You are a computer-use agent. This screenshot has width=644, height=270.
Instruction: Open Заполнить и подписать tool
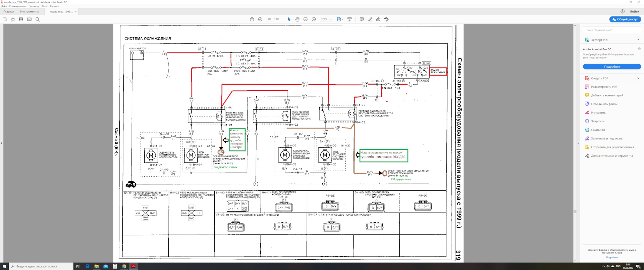click(x=606, y=139)
